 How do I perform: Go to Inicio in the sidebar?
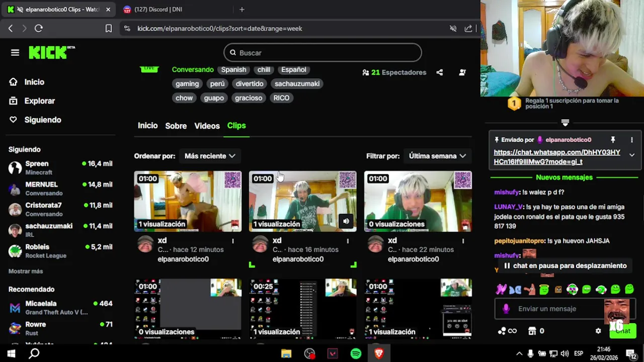[27, 82]
